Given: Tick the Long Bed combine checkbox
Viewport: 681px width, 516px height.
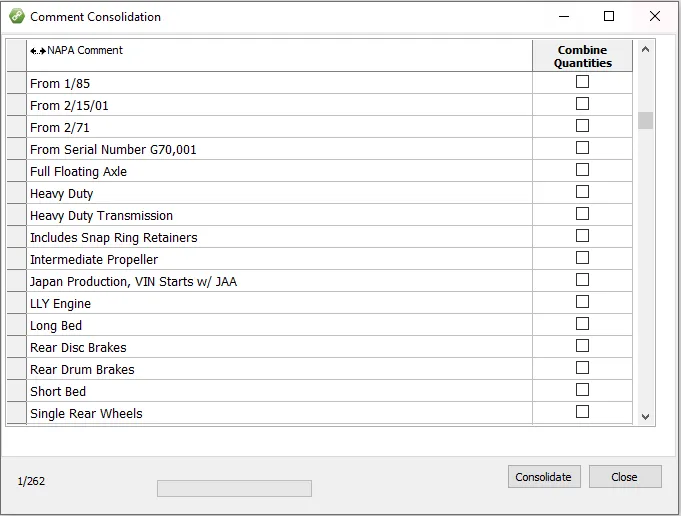Looking at the screenshot, I should point(582,324).
